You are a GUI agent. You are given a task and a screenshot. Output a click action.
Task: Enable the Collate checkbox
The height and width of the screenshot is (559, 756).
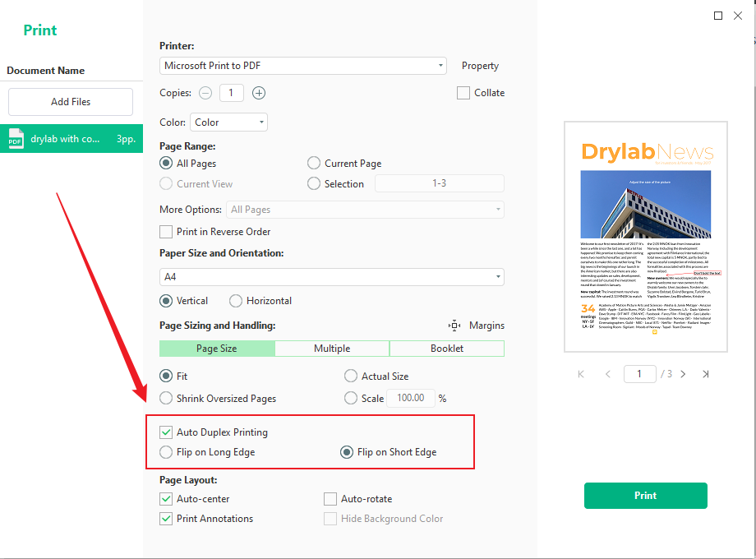coord(463,93)
